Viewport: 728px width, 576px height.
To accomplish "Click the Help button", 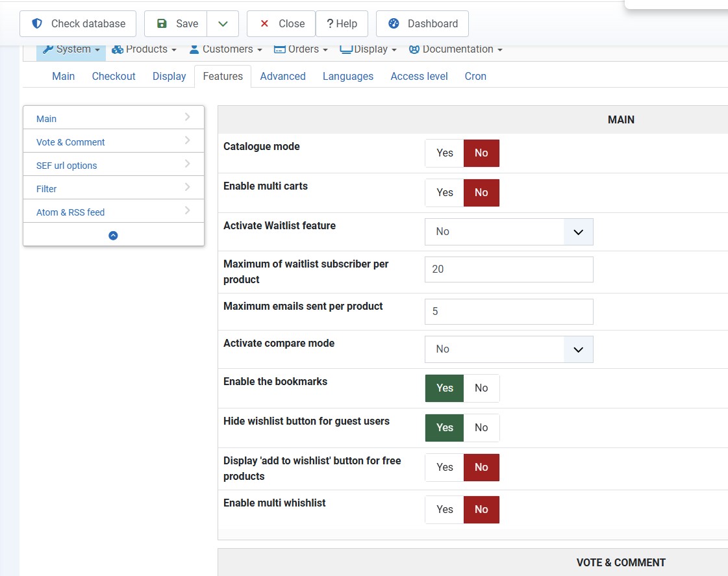I will 342,24.
